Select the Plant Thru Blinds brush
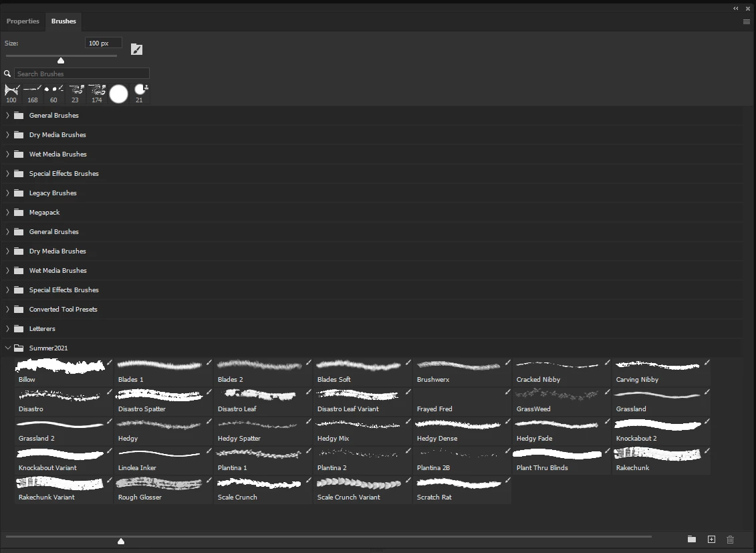 coord(561,459)
